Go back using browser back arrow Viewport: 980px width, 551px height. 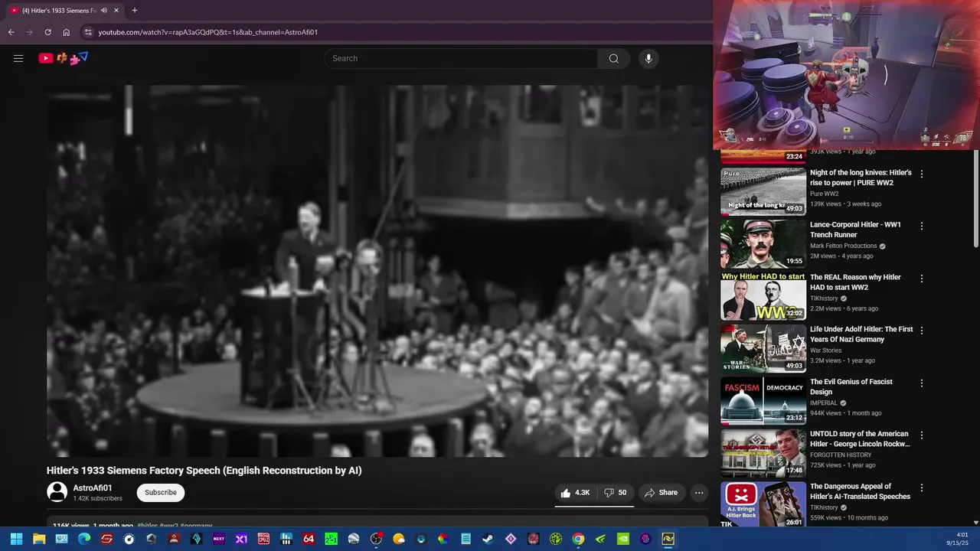point(11,32)
